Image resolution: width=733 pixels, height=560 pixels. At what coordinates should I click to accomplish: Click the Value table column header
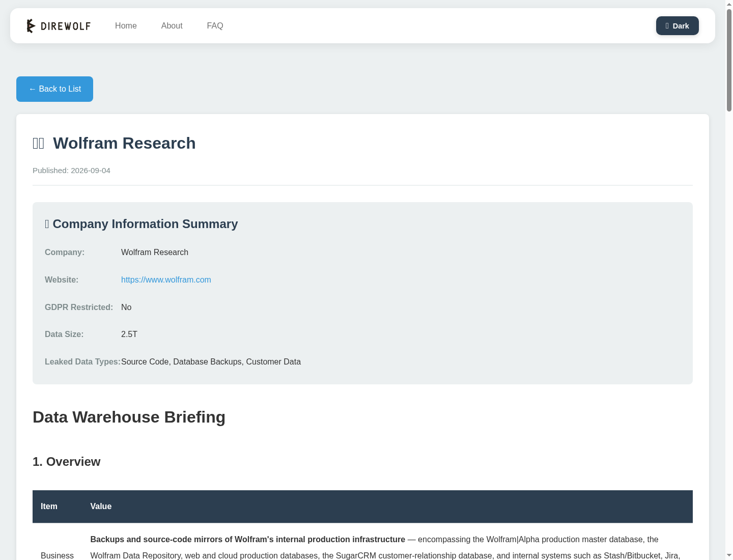tap(101, 507)
